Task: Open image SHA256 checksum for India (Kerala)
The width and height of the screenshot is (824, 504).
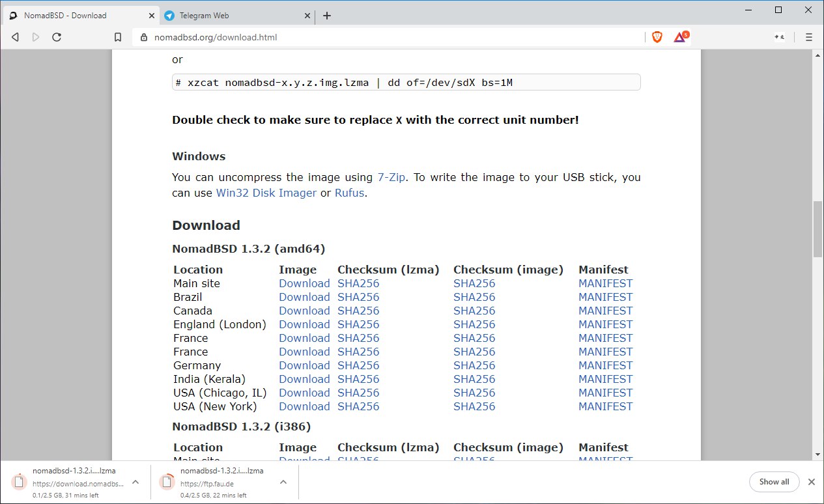Action: coord(474,379)
